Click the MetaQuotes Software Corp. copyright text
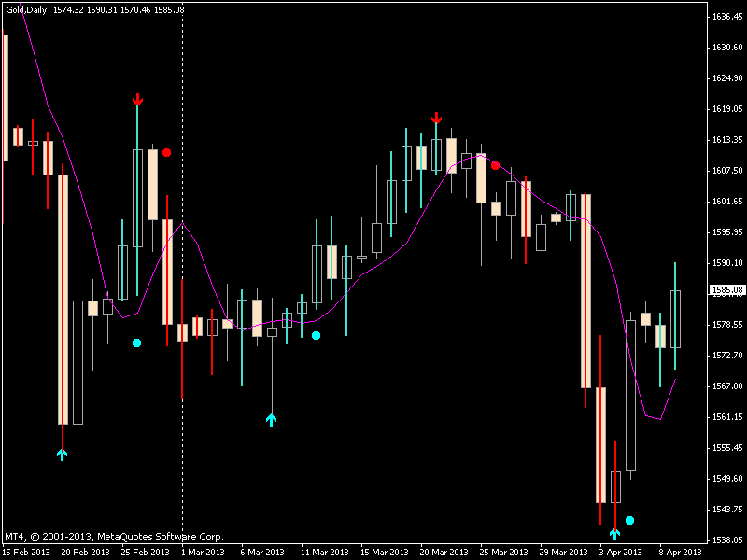Viewport: 747px width, 560px height. pos(114,537)
